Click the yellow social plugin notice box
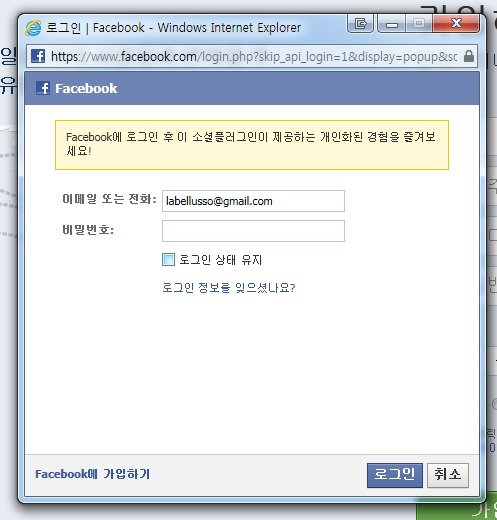This screenshot has height=520, width=497. (x=252, y=145)
